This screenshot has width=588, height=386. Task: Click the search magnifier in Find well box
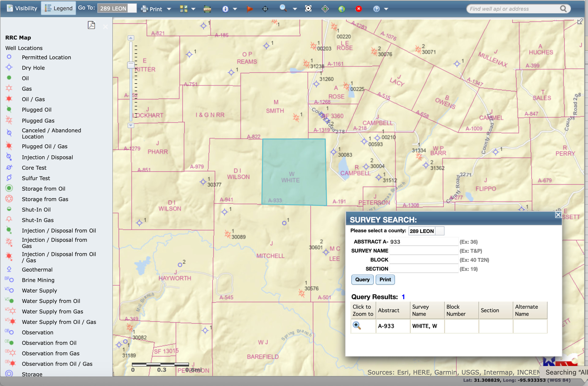click(x=563, y=9)
